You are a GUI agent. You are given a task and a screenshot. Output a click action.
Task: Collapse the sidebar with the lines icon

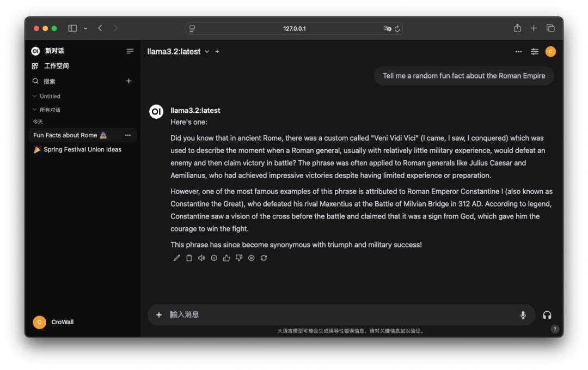[130, 51]
